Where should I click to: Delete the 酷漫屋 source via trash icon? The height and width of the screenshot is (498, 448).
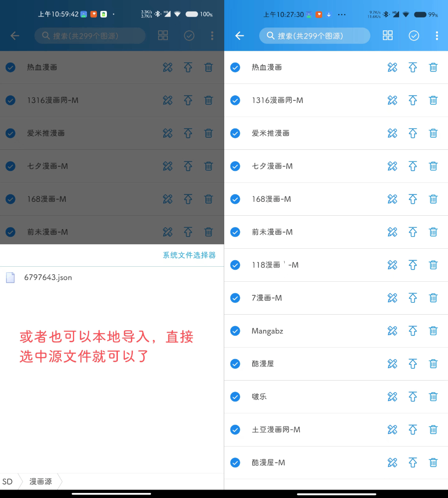click(433, 364)
